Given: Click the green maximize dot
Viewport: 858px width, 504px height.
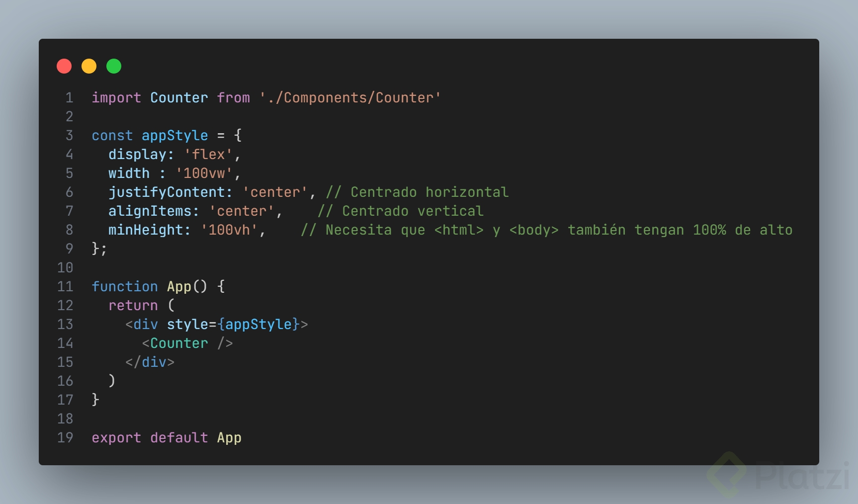Looking at the screenshot, I should coord(114,66).
